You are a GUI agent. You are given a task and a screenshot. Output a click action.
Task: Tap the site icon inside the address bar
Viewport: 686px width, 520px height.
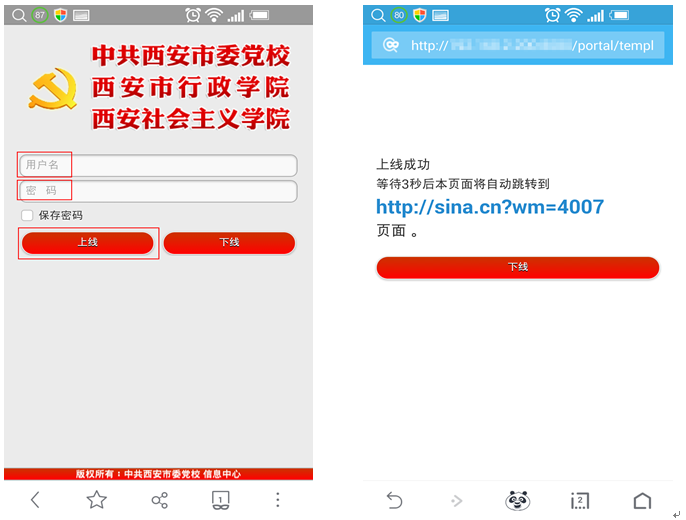[x=391, y=46]
